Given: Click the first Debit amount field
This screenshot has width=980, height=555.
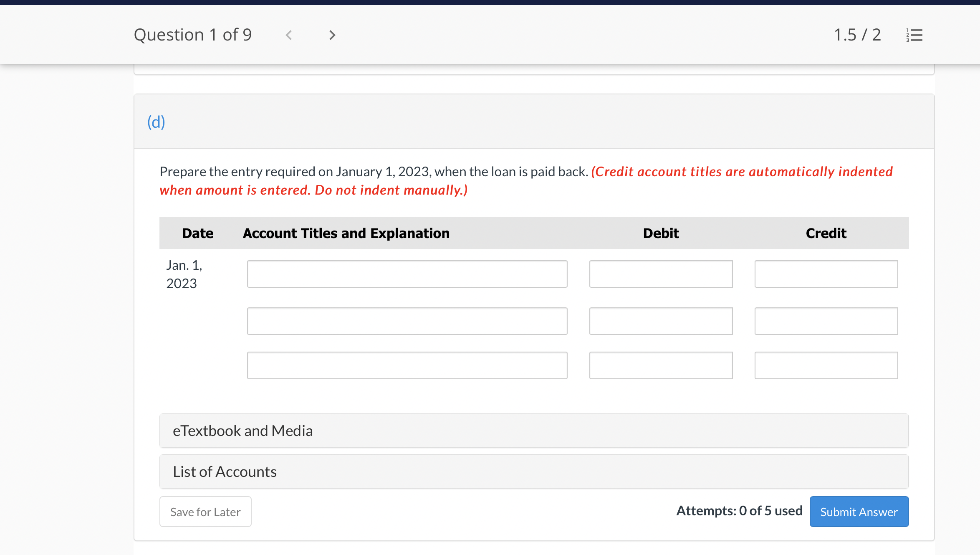Looking at the screenshot, I should (x=661, y=274).
